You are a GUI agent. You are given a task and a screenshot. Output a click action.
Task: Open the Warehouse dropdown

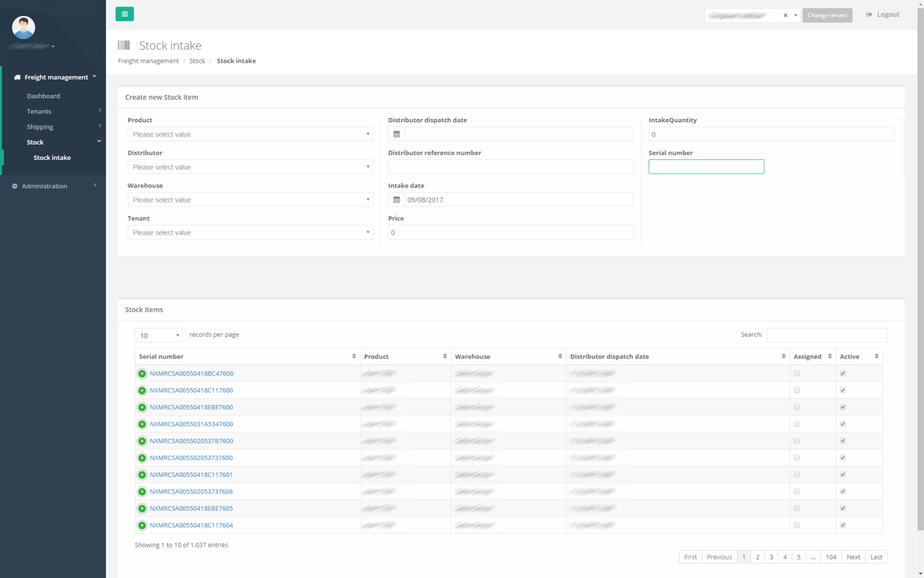pos(251,199)
